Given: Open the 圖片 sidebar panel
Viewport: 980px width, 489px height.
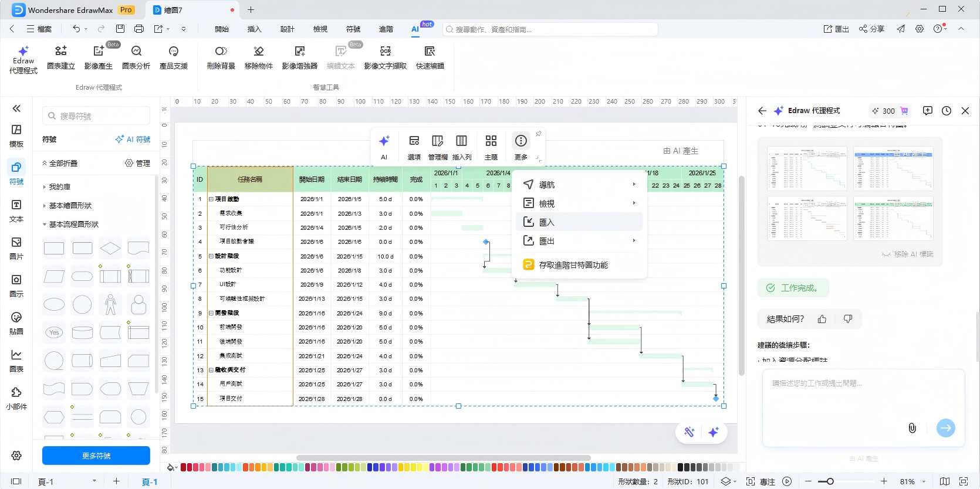Looking at the screenshot, I should [16, 249].
